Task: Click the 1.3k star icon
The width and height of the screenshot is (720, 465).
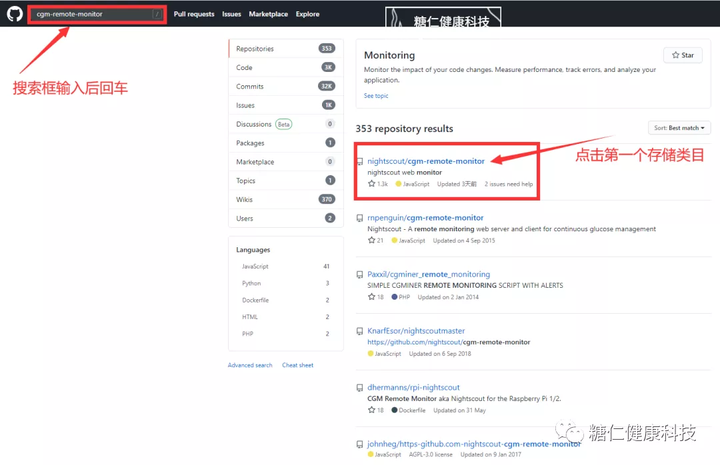Action: [371, 184]
